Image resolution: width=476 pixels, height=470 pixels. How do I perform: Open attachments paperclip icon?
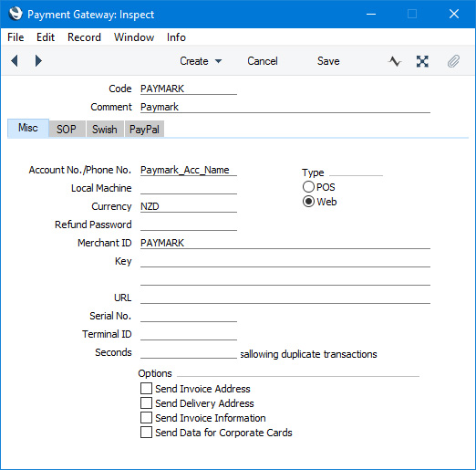point(453,61)
